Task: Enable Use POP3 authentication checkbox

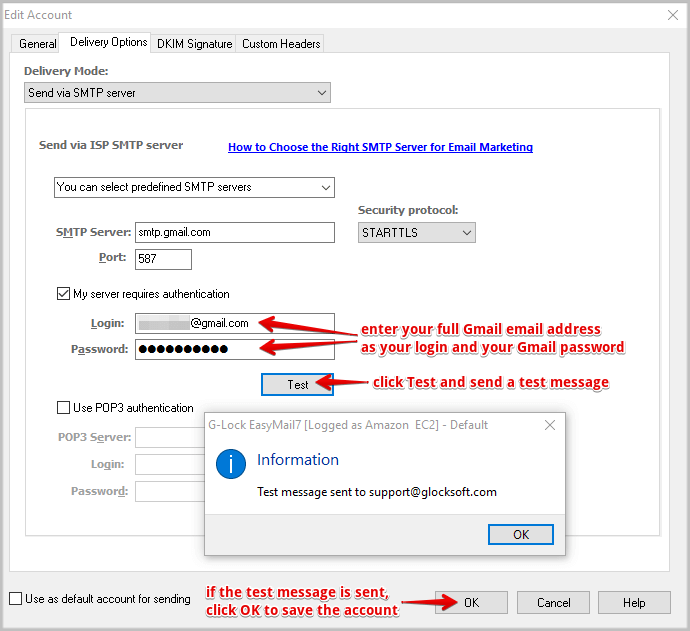Action: 63,407
